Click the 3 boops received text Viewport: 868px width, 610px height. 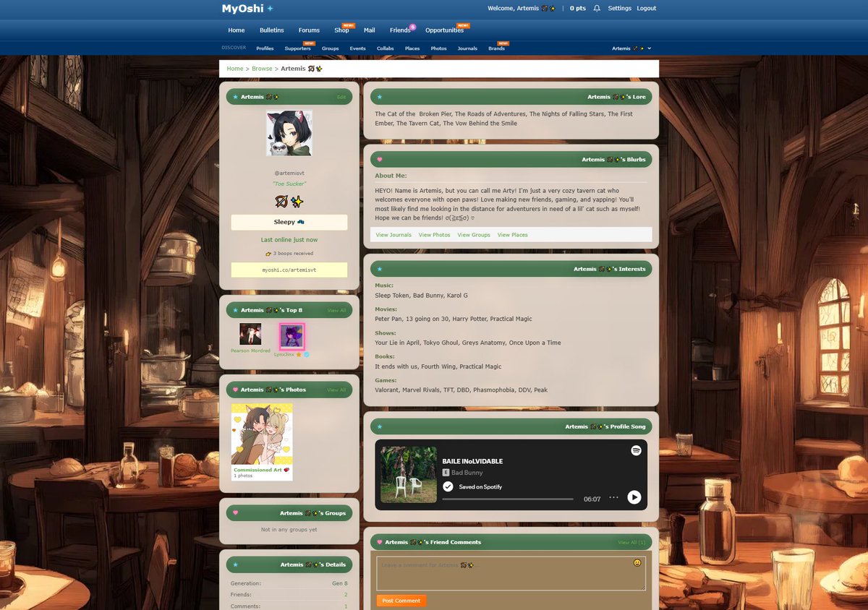[x=289, y=254]
